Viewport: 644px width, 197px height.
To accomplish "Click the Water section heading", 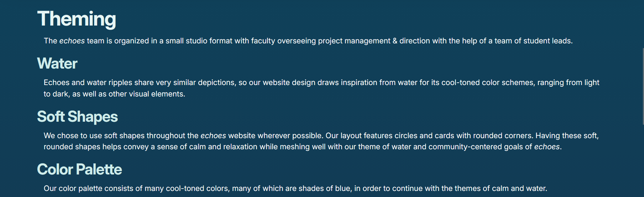I will tap(57, 64).
